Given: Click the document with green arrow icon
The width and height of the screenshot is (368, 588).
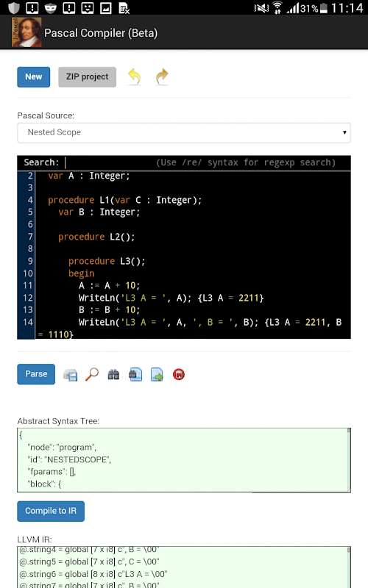Looking at the screenshot, I should tap(157, 374).
